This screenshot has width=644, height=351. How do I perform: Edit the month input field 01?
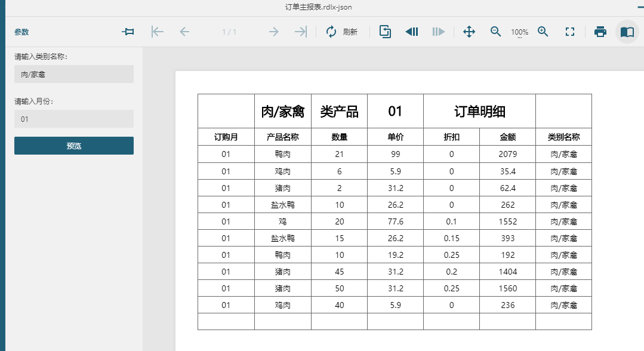pyautogui.click(x=74, y=119)
